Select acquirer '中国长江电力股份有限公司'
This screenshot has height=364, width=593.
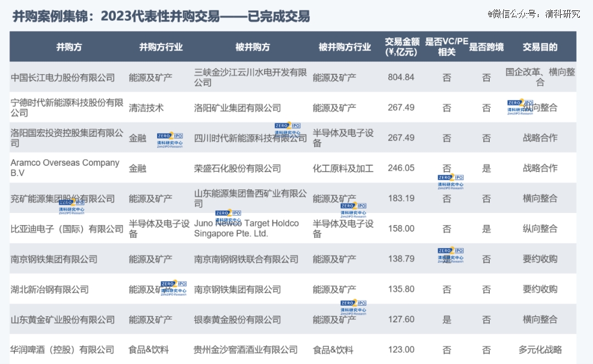pyautogui.click(x=63, y=77)
